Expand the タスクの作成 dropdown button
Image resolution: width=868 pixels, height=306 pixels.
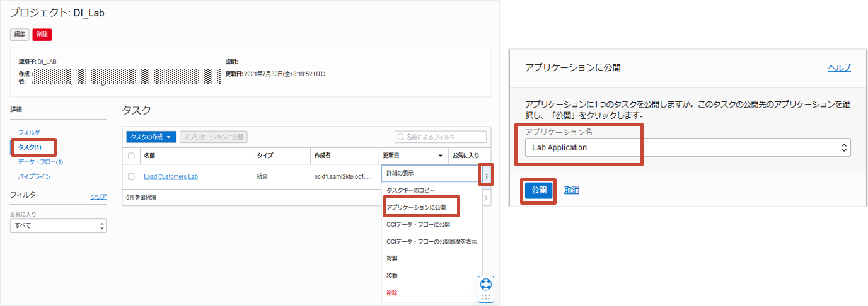(151, 137)
